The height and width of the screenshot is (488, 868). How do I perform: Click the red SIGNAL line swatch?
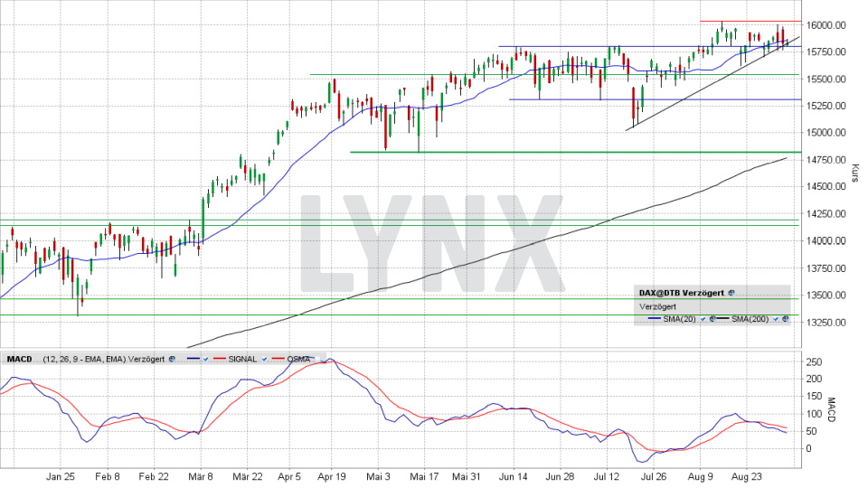(220, 359)
